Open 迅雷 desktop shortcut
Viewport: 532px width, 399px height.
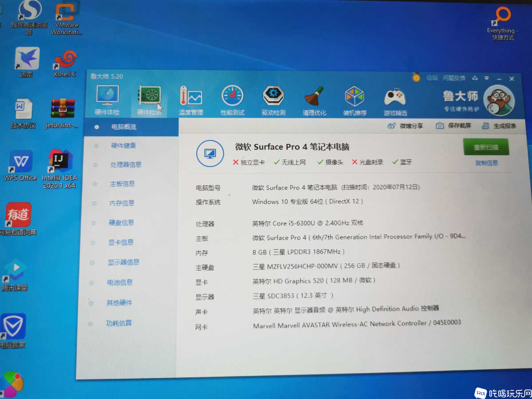click(x=27, y=63)
